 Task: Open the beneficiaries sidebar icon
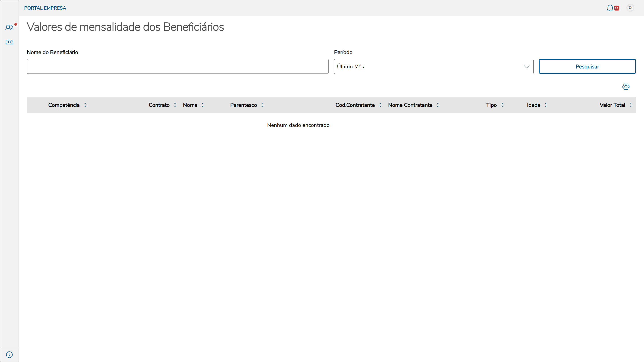point(9,27)
